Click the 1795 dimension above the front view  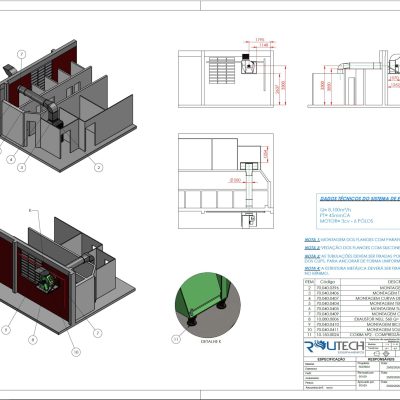pos(260,40)
